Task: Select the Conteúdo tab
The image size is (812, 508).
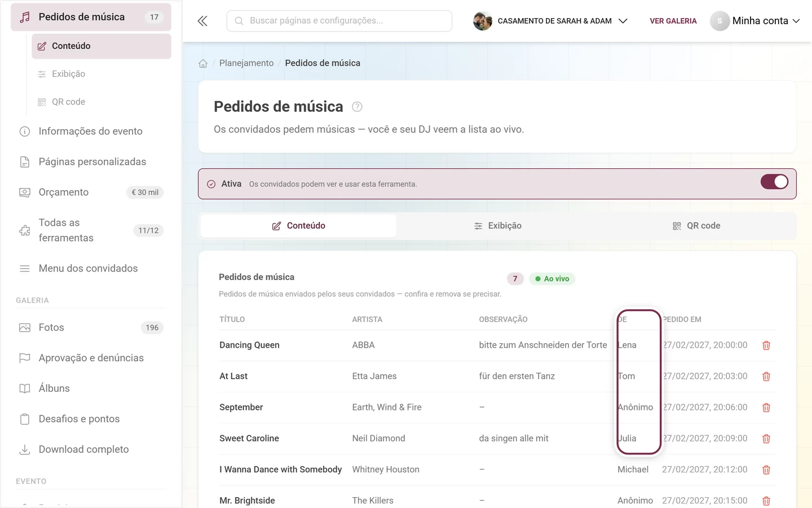Action: (x=298, y=226)
